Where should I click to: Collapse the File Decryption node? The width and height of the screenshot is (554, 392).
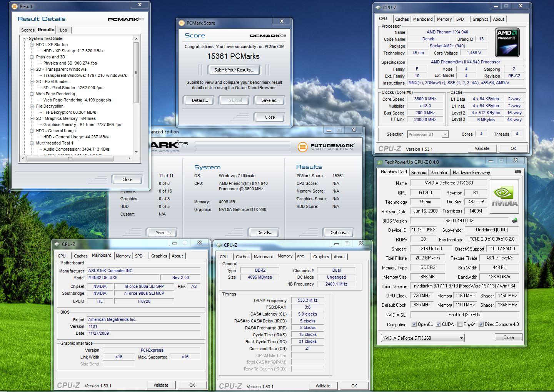click(32, 106)
